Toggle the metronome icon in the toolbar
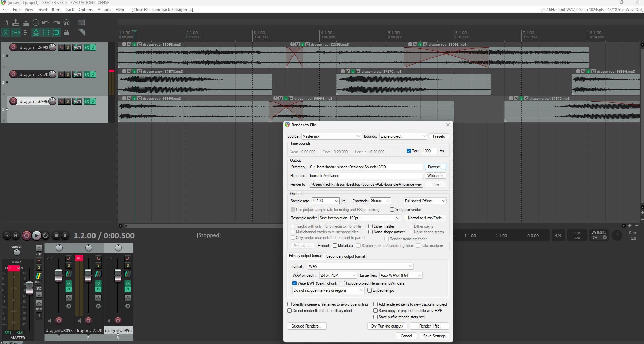This screenshot has height=344, width=644. [x=66, y=23]
